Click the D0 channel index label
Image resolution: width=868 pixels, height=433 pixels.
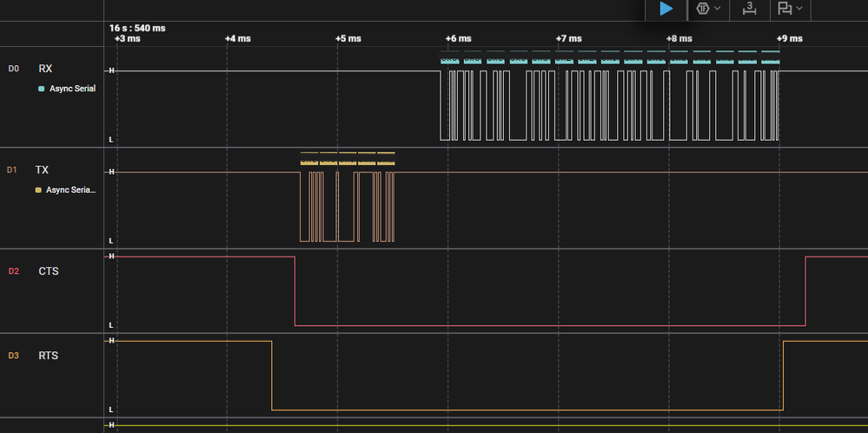pos(13,69)
